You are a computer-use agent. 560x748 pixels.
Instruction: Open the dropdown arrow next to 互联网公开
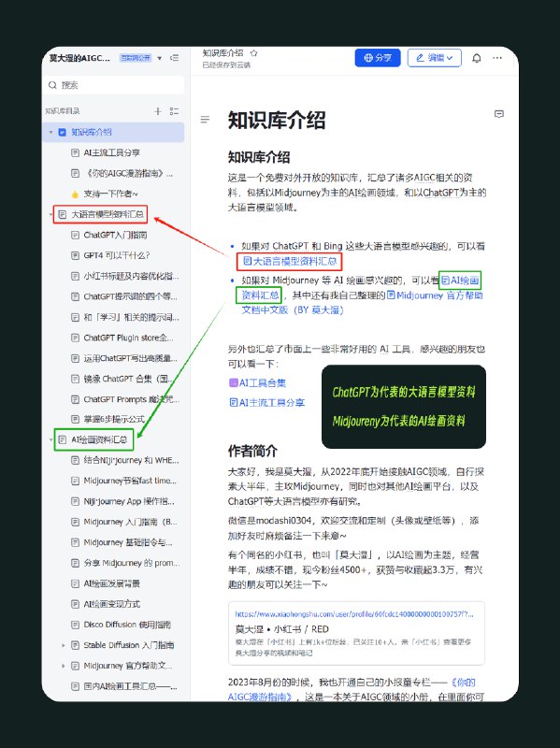(159, 58)
